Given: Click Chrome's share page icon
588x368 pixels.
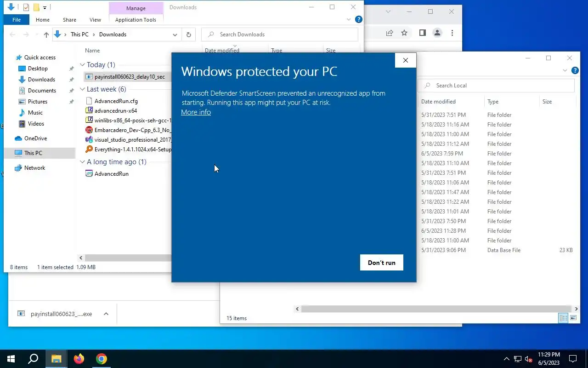Looking at the screenshot, I should tap(390, 33).
